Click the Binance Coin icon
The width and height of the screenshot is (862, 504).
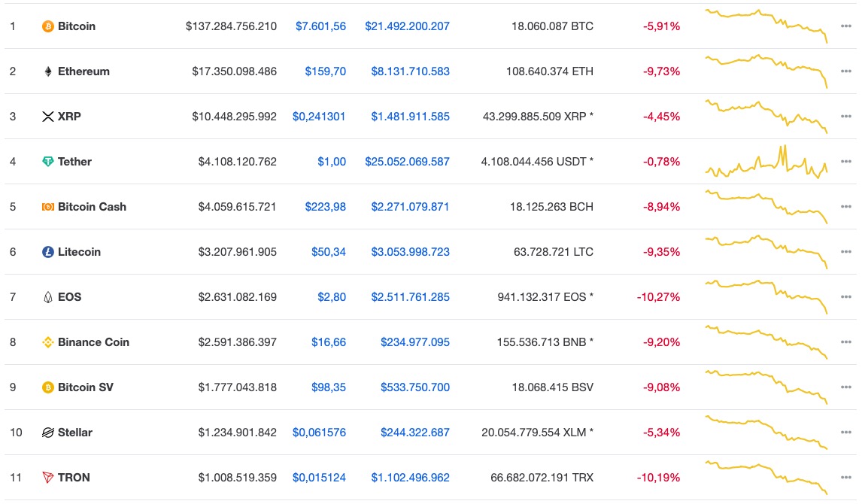48,342
